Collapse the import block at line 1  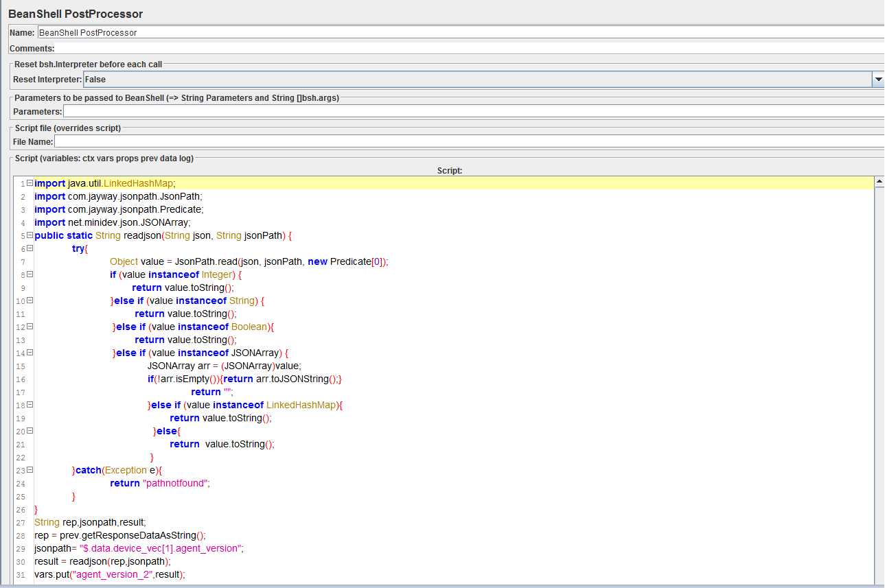(x=30, y=183)
